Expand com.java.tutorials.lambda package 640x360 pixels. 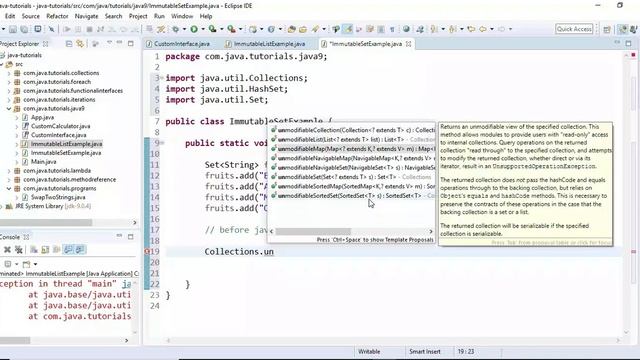[x=9, y=171]
